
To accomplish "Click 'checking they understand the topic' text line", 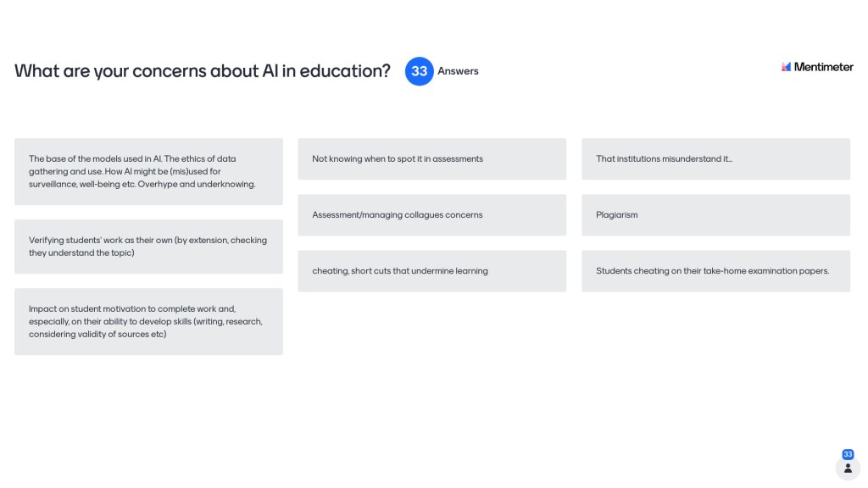I will tap(81, 252).
